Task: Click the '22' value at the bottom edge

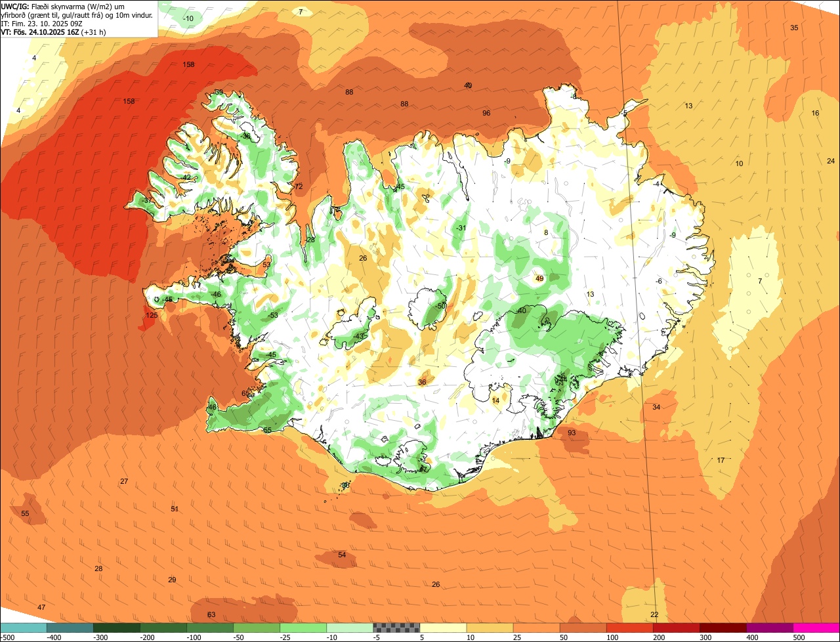Action: pyautogui.click(x=654, y=614)
